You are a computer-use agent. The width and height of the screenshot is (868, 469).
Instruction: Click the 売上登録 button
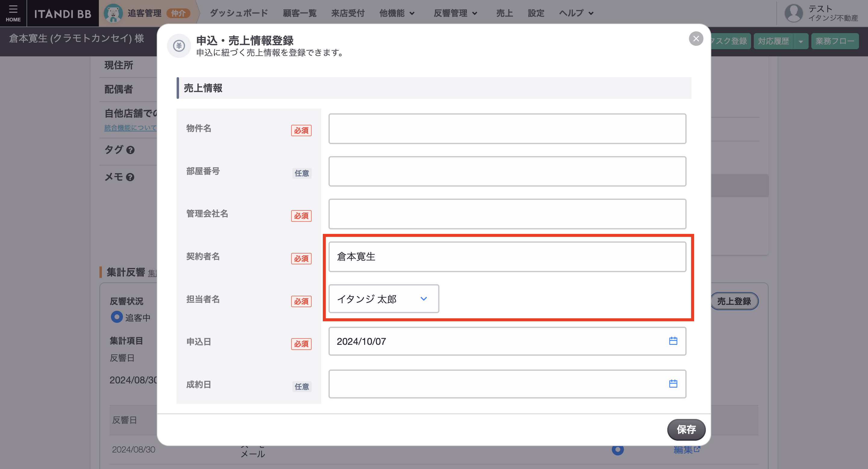coord(734,301)
